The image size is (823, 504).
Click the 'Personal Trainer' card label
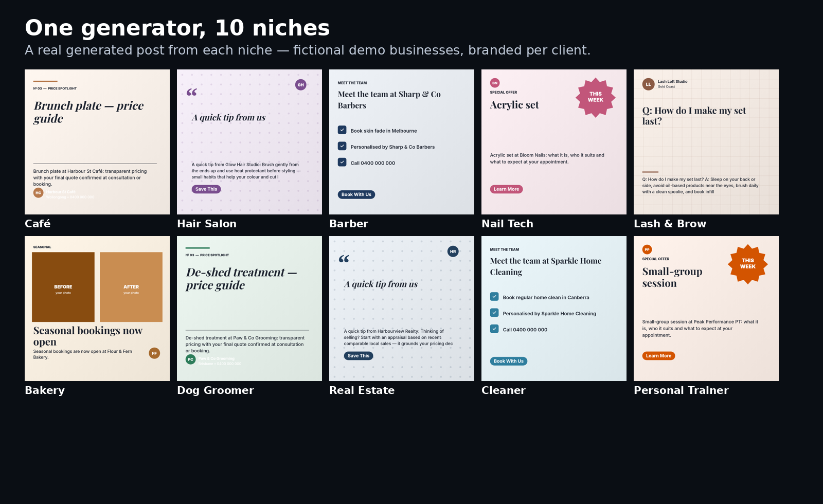tap(681, 390)
